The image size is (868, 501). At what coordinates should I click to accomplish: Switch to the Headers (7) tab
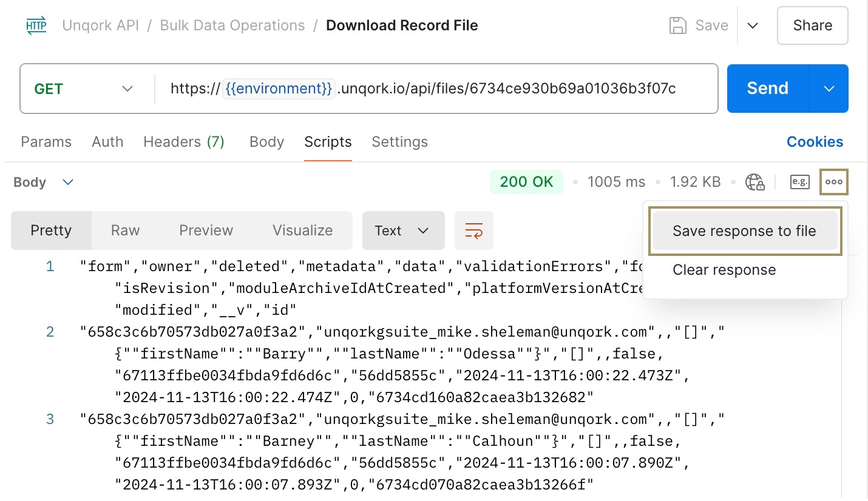[x=184, y=142]
